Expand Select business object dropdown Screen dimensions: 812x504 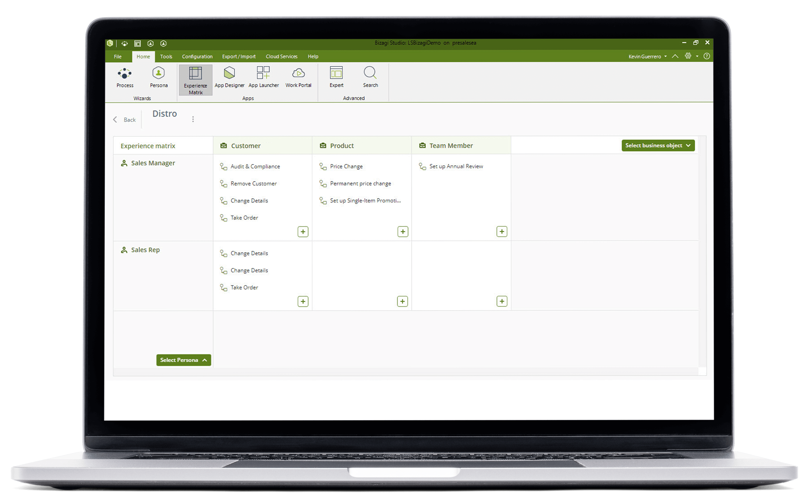(x=657, y=145)
